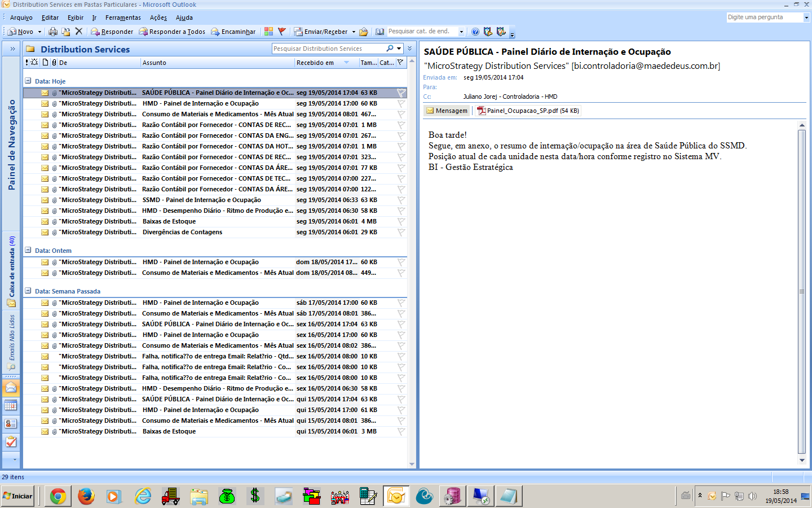Toggle flag on 19/05/2014 08:01 Consumo de Materiais message
Screen dimensions: 812x508
coord(401,114)
